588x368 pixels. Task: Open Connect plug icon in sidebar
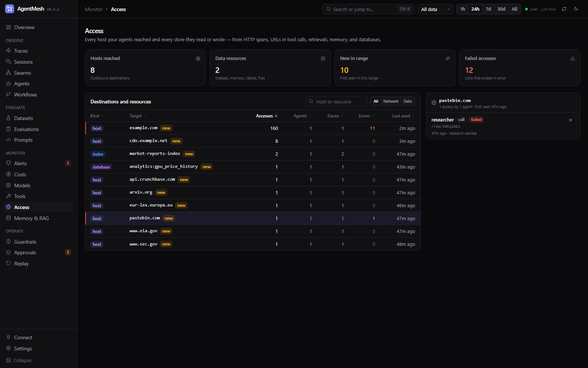point(8,337)
